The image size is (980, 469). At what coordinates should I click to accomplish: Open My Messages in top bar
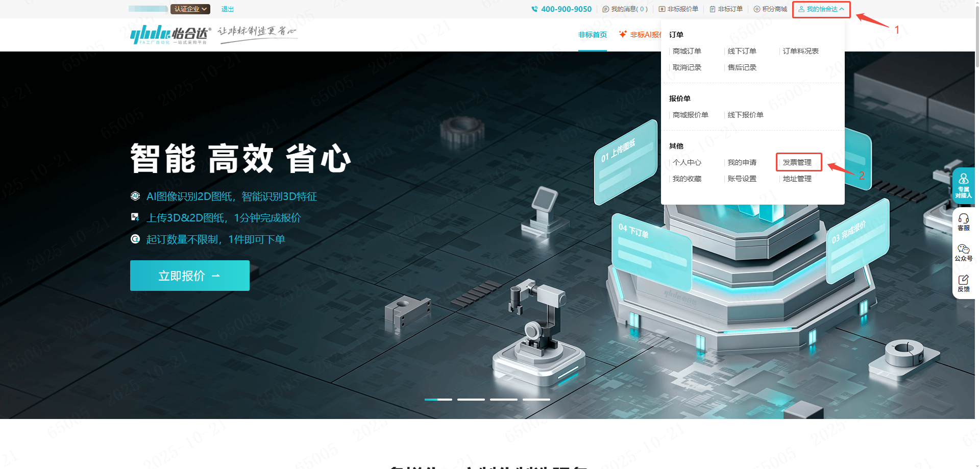coord(625,9)
